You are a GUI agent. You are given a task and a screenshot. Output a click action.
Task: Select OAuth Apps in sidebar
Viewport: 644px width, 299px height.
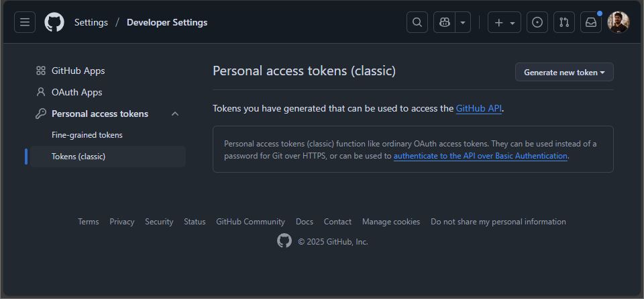(x=76, y=92)
